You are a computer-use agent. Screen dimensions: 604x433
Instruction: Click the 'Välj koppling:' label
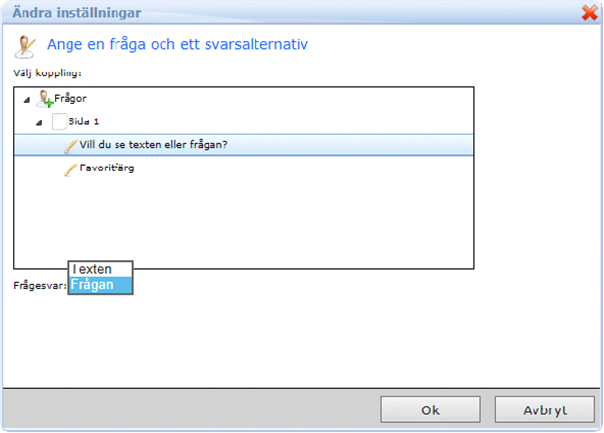pos(47,73)
